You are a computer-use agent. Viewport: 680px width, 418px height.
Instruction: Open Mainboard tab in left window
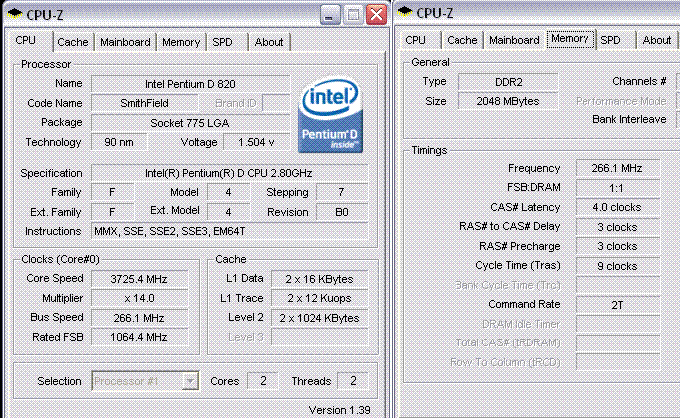(x=125, y=42)
